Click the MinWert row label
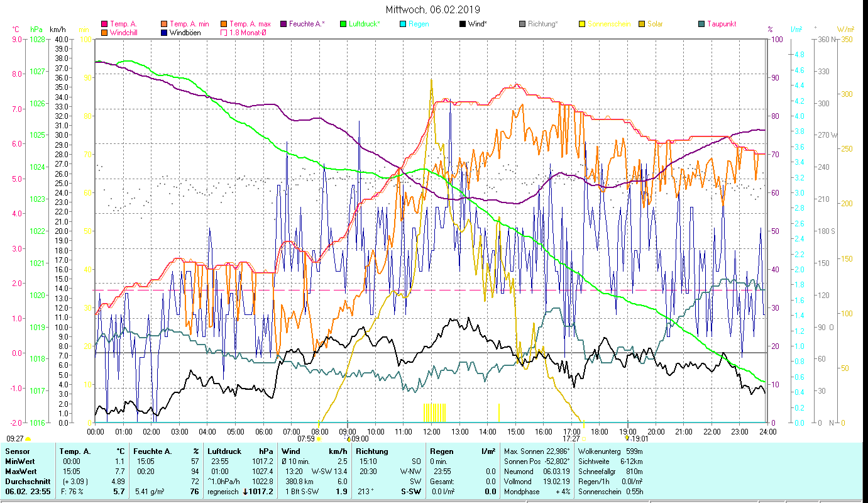868x503 pixels. pos(21,462)
